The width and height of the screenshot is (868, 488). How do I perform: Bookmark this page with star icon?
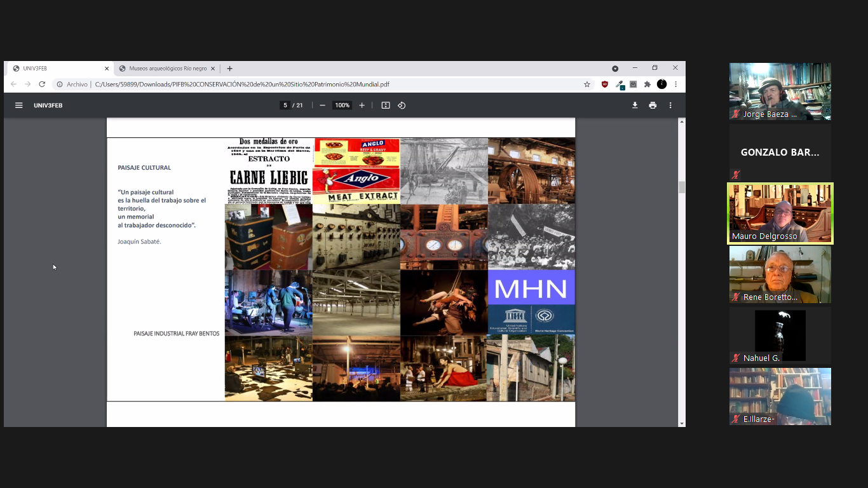587,84
